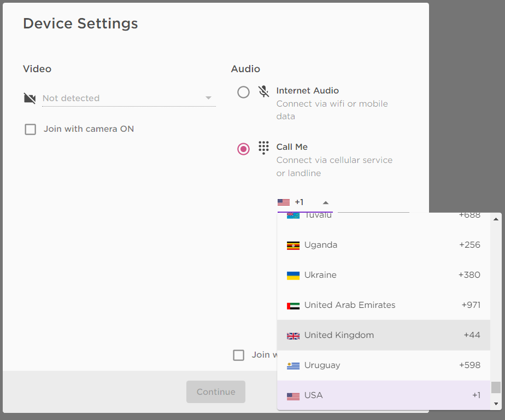Choose United Kingdom +44 option

point(383,335)
